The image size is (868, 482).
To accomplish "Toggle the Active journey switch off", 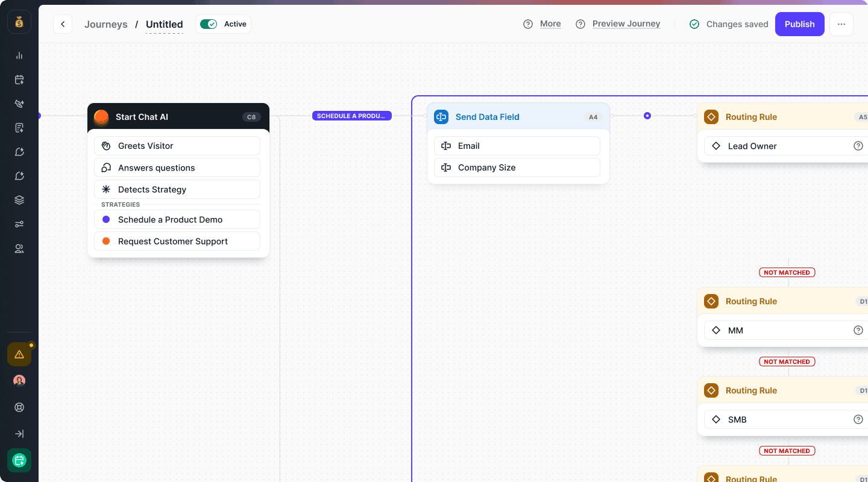I will tap(210, 24).
